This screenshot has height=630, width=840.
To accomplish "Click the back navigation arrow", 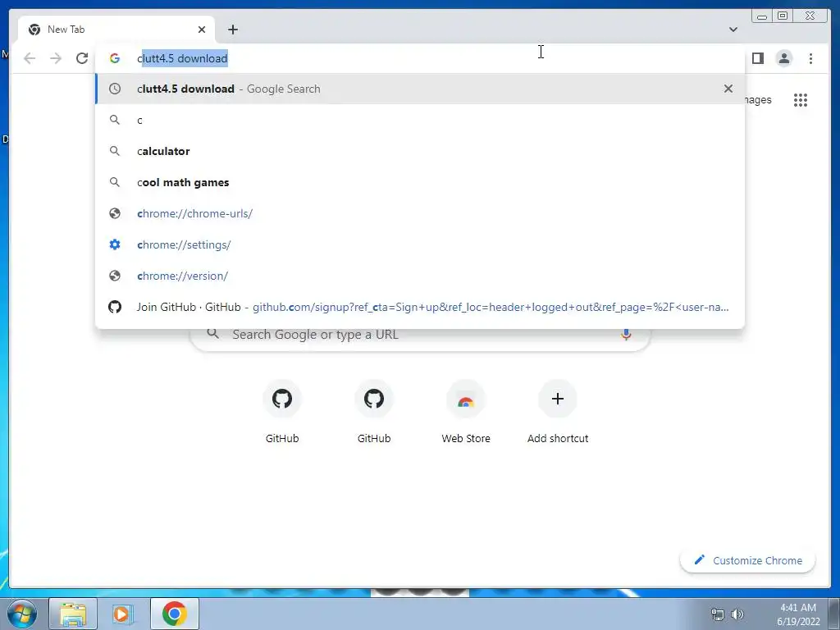I will (30, 58).
